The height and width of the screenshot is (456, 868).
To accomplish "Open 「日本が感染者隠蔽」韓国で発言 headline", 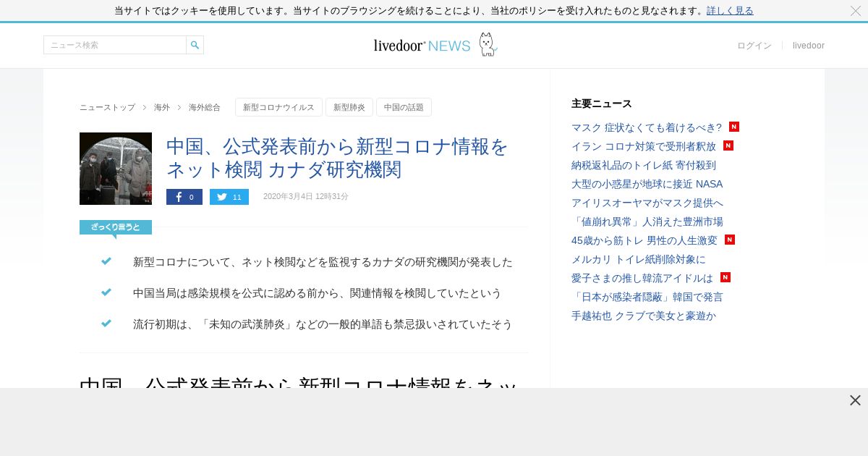I will tap(647, 297).
